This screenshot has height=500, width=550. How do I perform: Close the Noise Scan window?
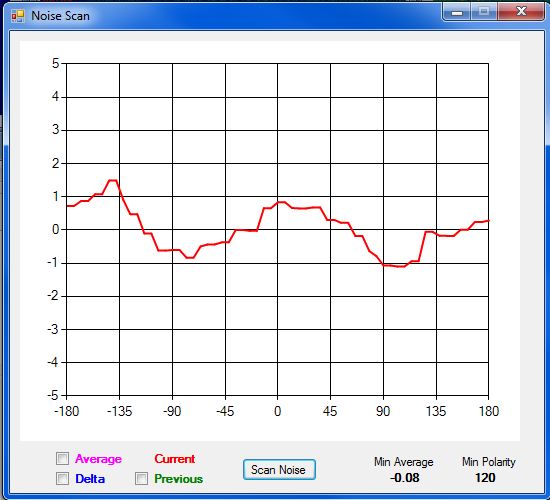click(521, 12)
